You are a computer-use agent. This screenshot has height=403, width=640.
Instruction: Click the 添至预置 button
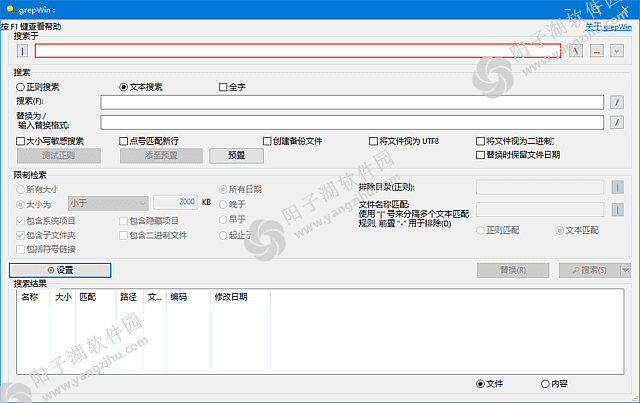[x=161, y=156]
